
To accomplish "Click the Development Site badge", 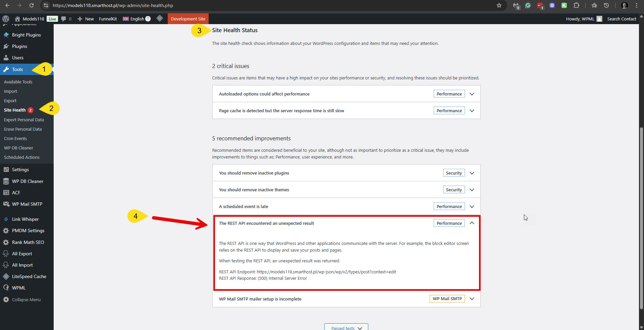I will click(x=188, y=19).
